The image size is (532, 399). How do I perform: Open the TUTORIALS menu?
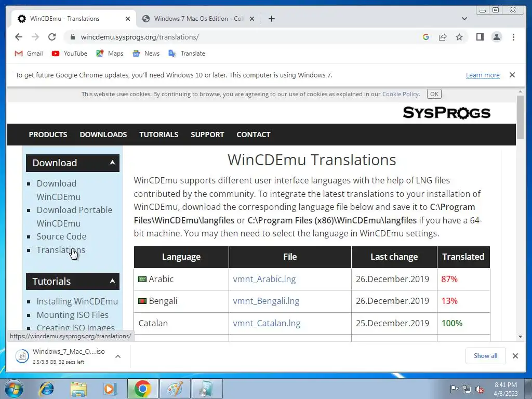(159, 135)
